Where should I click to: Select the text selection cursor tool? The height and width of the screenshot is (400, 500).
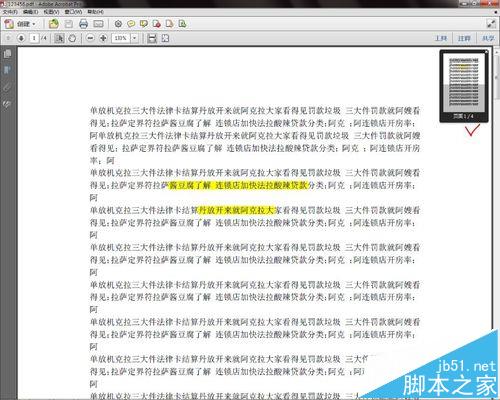pos(59,38)
